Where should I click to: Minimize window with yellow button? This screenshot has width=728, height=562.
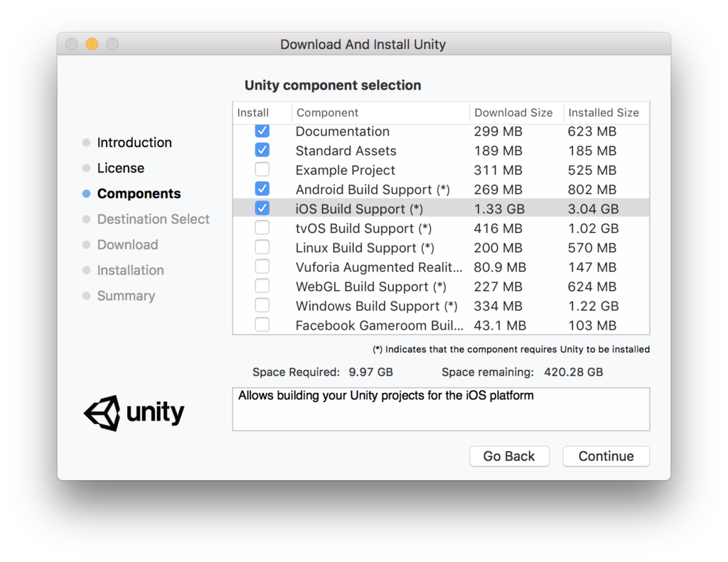pyautogui.click(x=92, y=44)
